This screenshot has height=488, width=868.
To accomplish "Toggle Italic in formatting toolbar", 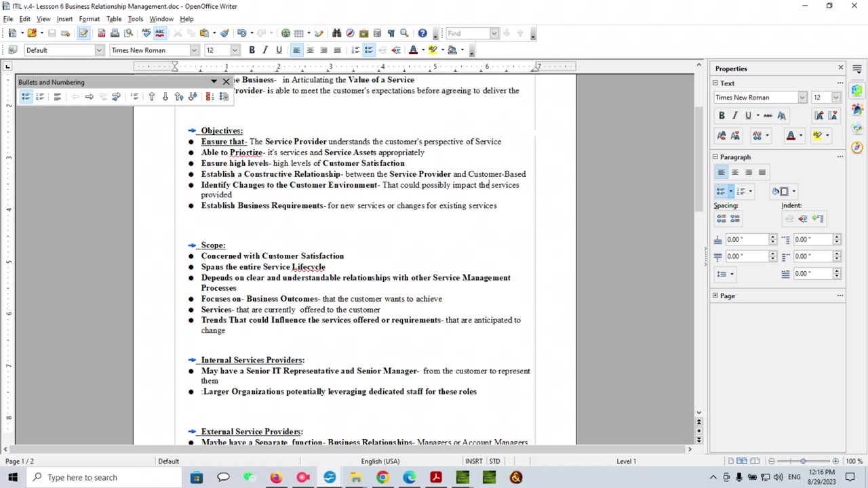I will pyautogui.click(x=265, y=49).
